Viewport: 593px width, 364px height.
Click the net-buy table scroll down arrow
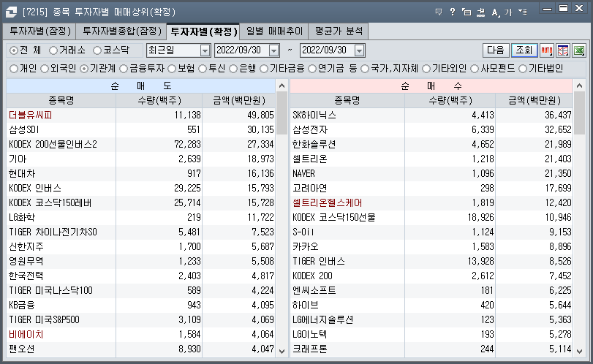[579, 351]
